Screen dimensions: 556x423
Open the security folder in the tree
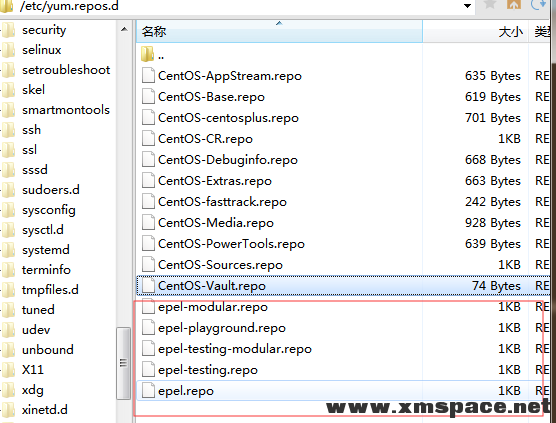click(x=44, y=30)
